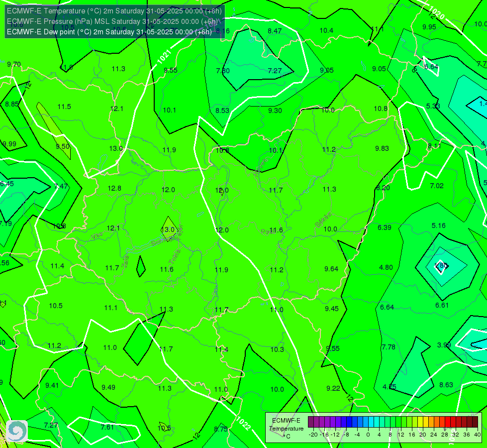
Task: Click the map value 9.70
Action: [x=14, y=64]
